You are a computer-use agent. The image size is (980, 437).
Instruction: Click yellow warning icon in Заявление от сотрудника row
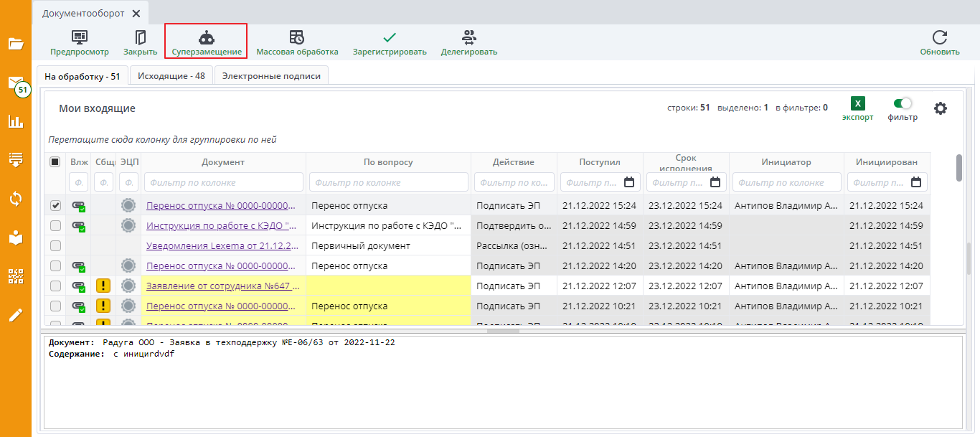point(103,286)
